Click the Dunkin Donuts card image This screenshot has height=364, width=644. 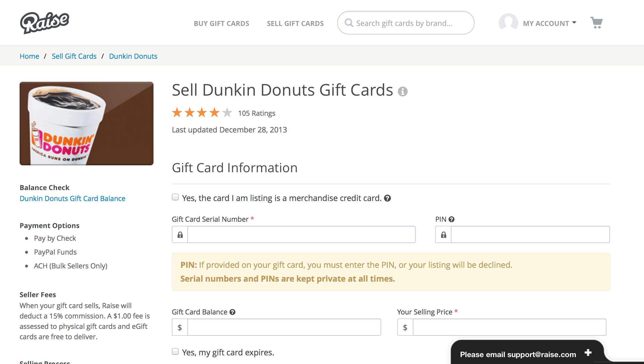[x=86, y=124]
